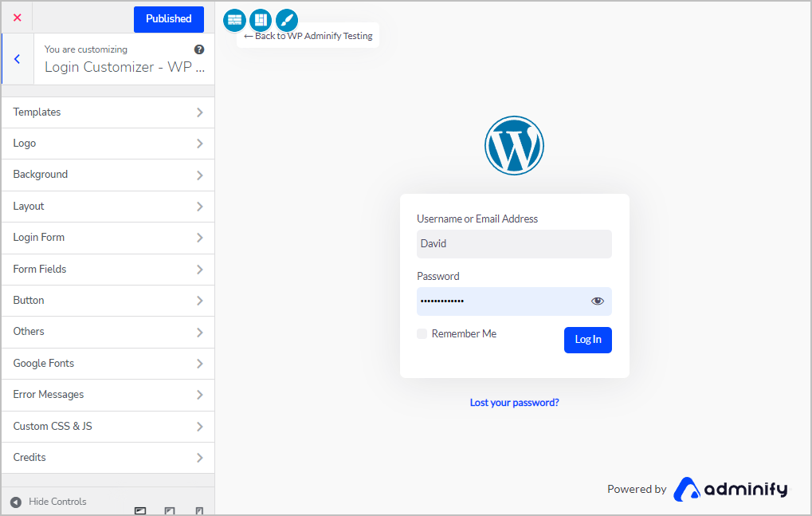Screen dimensions: 812x516
Task: Check the Remember Me checkbox
Action: pos(422,333)
